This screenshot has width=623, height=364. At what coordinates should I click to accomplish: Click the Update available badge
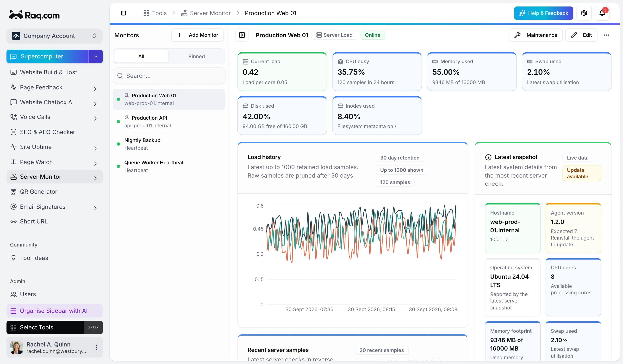point(581,173)
